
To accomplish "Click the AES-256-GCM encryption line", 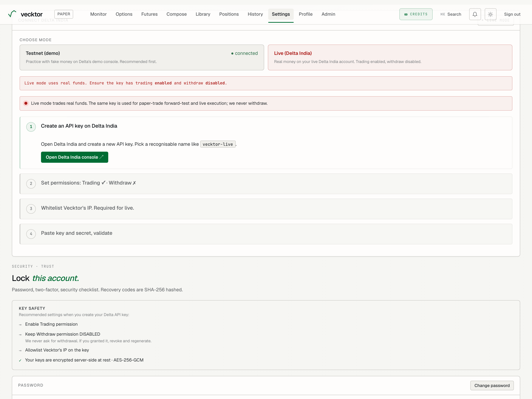I will 84,360.
